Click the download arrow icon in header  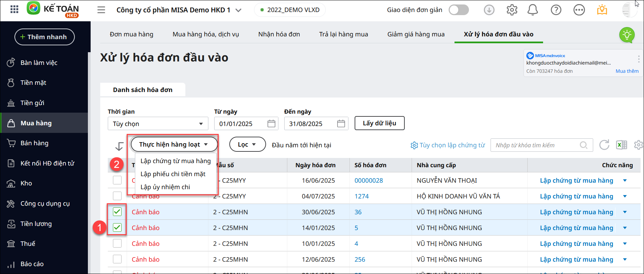pyautogui.click(x=489, y=10)
